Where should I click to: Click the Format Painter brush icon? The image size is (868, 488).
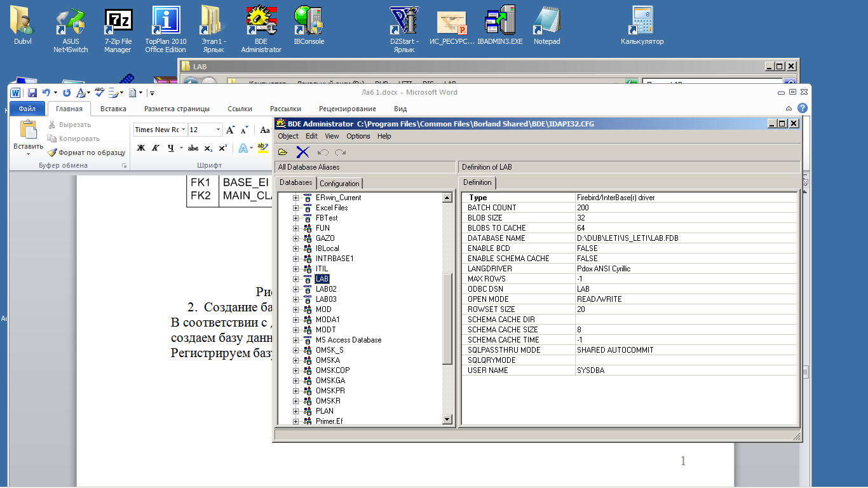point(52,152)
